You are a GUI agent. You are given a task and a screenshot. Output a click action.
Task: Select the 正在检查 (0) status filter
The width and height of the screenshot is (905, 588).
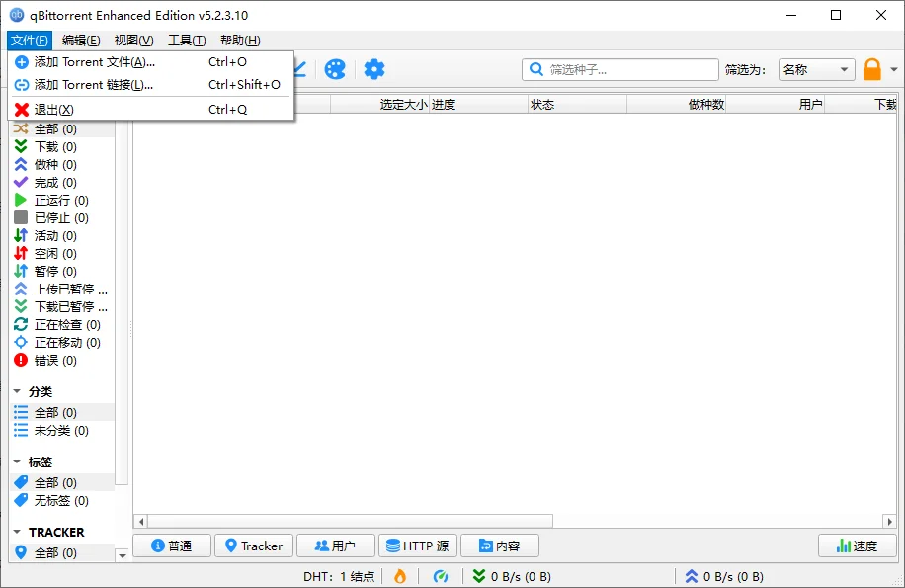click(x=62, y=324)
